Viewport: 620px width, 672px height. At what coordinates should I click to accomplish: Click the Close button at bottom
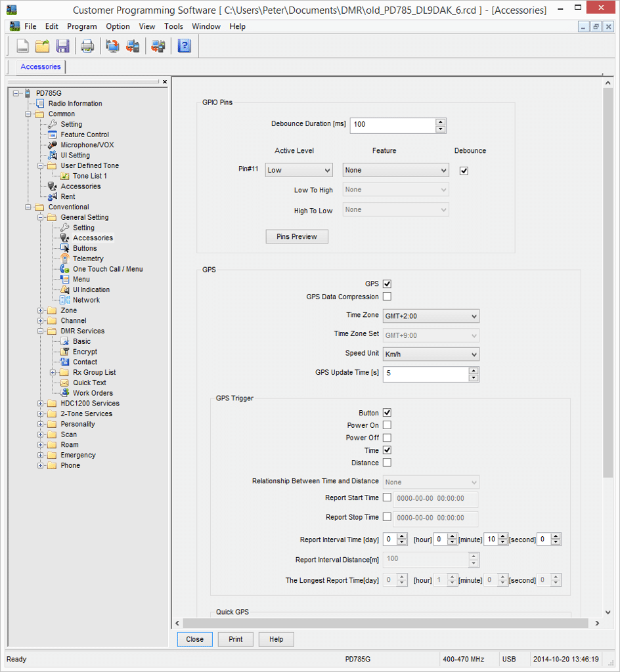click(x=194, y=639)
